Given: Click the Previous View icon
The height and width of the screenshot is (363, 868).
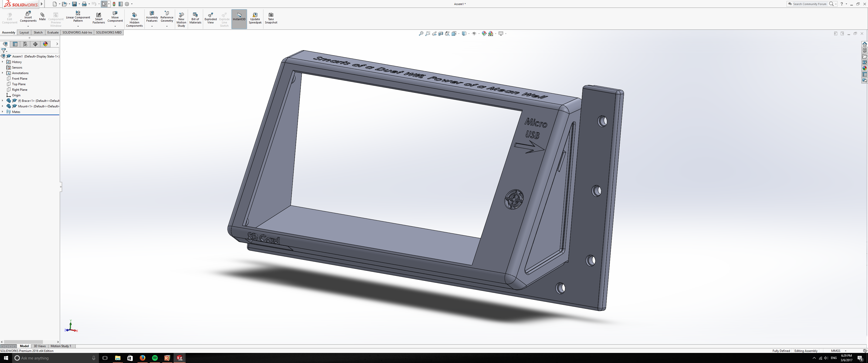Looking at the screenshot, I should point(434,33).
